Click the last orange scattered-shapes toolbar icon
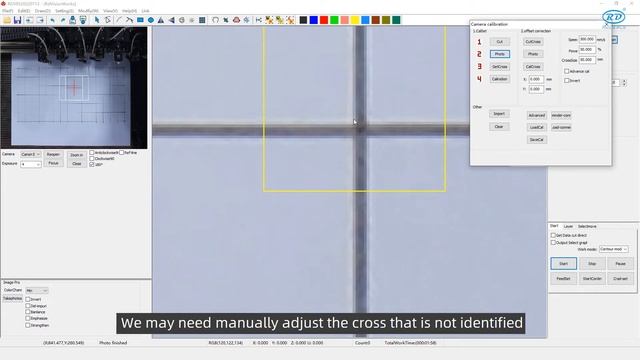This screenshot has height=360, width=640. click(x=290, y=20)
